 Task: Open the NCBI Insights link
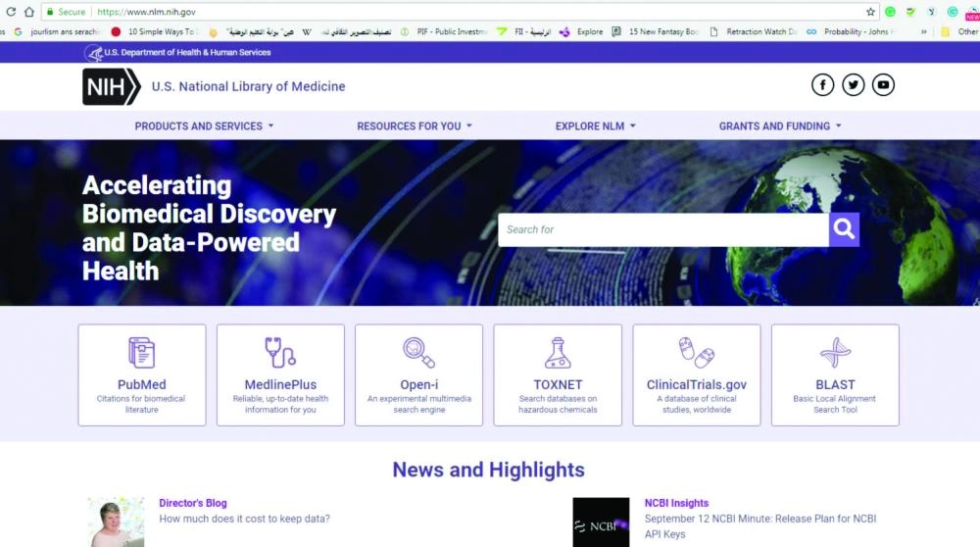(x=676, y=503)
